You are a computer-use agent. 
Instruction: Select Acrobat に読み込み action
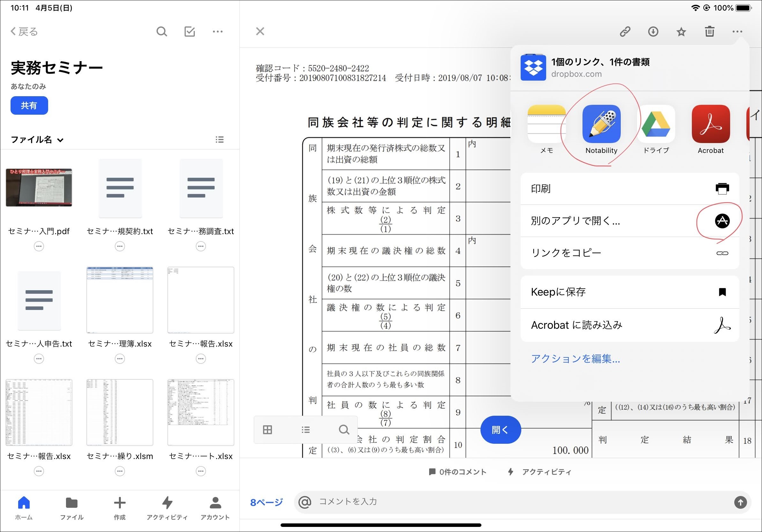click(630, 325)
